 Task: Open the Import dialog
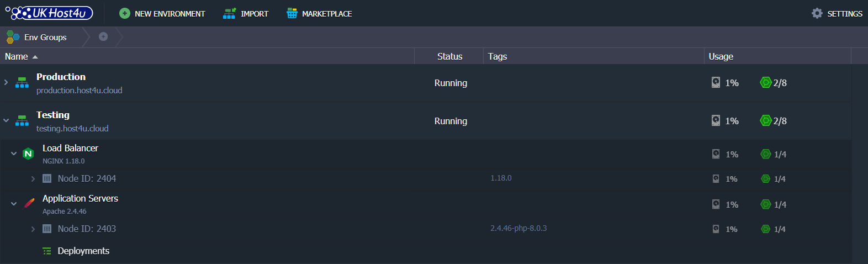click(246, 13)
